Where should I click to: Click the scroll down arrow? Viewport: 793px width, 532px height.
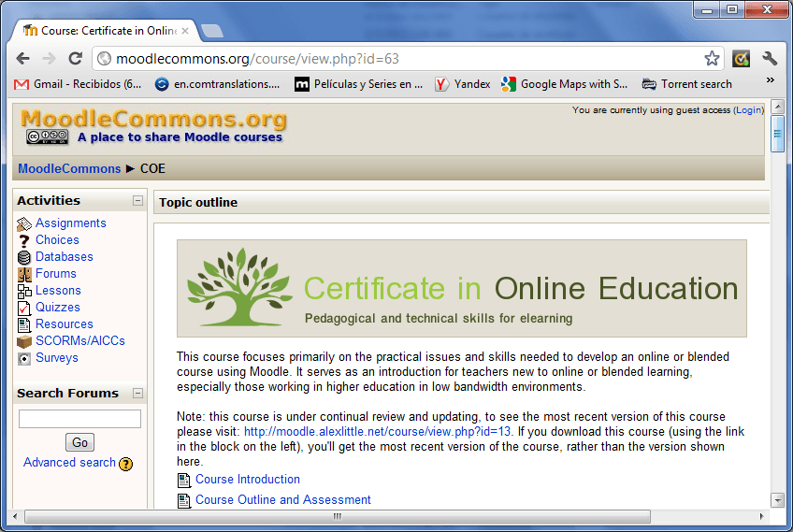(x=777, y=500)
